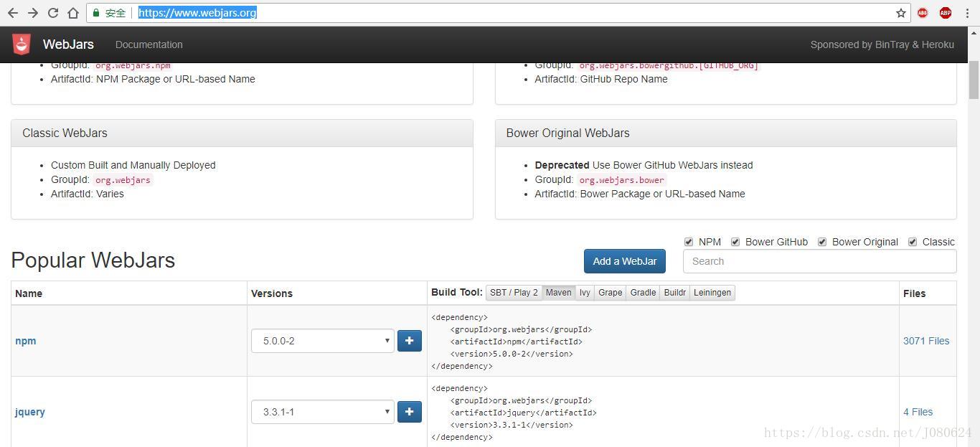Viewport: 980px width, 447px height.
Task: Click the Popular WebJars heading
Action: tap(93, 260)
